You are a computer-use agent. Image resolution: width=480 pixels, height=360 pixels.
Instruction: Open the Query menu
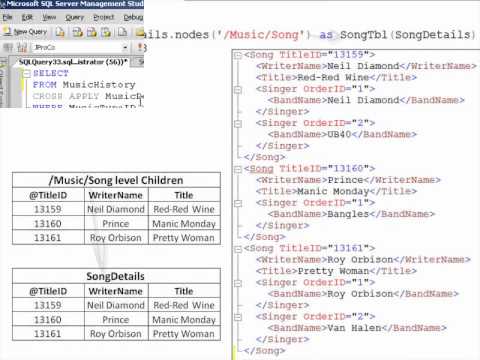click(74, 17)
